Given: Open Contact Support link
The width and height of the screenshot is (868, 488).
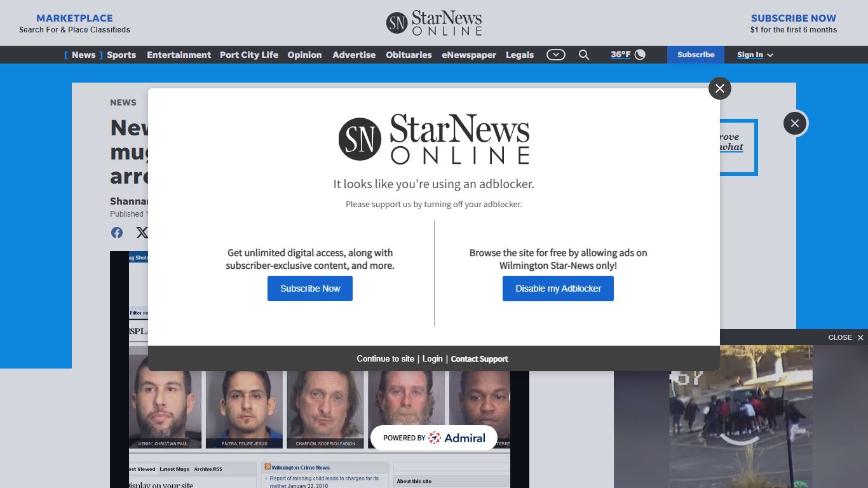Looking at the screenshot, I should coord(480,359).
